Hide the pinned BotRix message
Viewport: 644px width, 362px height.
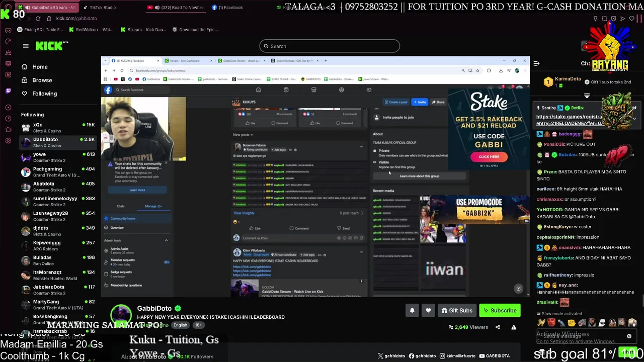[x=634, y=108]
